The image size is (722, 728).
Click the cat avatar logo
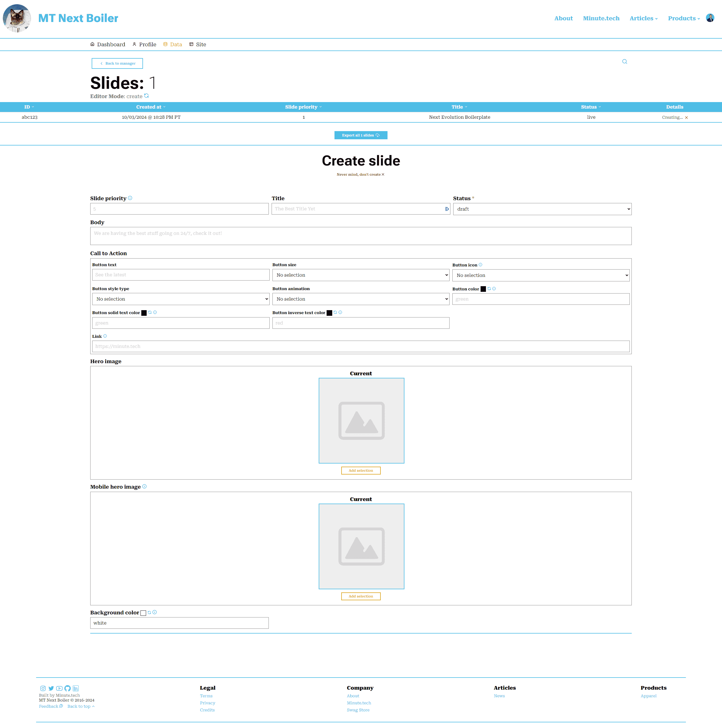point(17,18)
